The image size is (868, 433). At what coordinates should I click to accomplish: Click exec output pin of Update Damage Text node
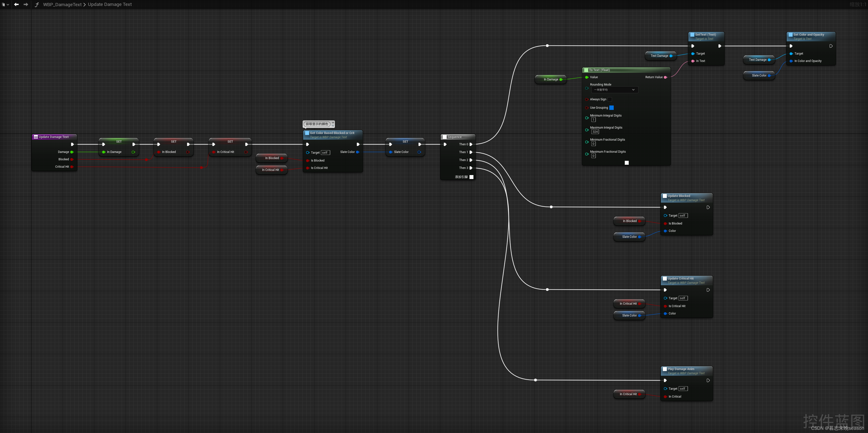[x=72, y=144]
